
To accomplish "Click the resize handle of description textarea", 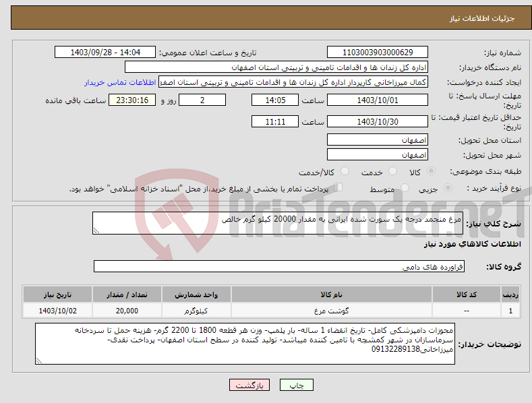I will (x=96, y=231).
